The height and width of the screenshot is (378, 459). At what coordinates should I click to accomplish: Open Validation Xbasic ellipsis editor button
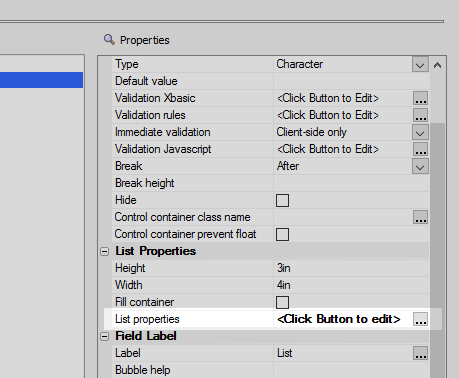click(x=420, y=98)
